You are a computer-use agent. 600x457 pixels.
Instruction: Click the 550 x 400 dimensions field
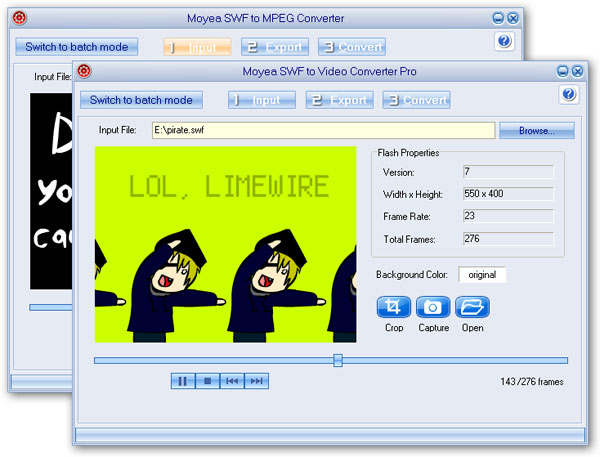(x=508, y=194)
